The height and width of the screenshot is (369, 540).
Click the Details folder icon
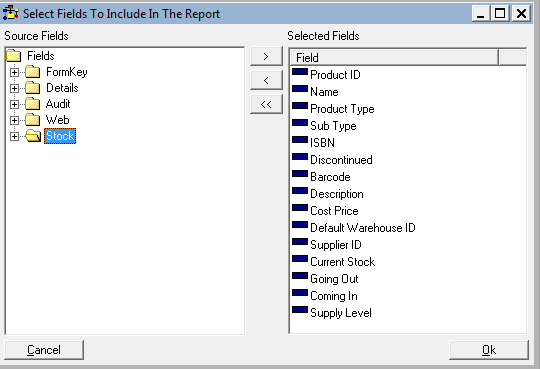pyautogui.click(x=33, y=88)
